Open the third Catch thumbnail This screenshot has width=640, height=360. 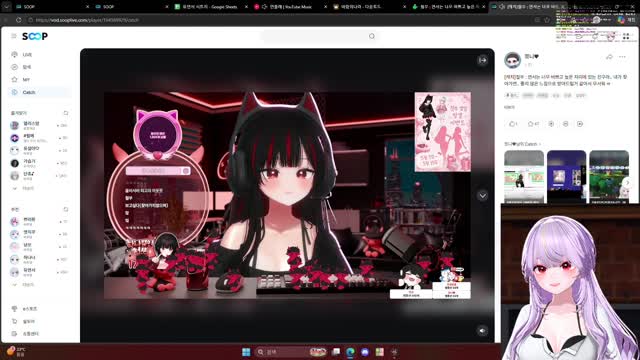(609, 177)
